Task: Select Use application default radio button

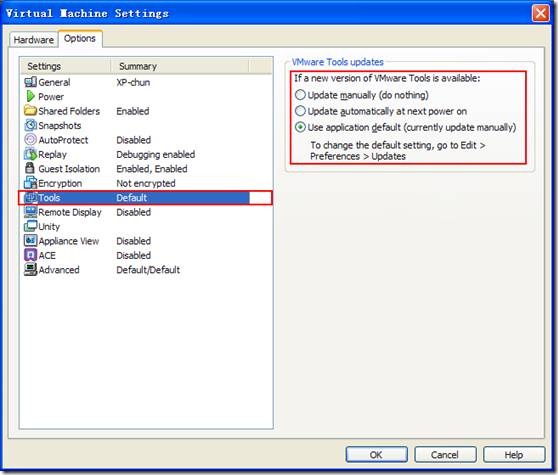Action: click(300, 127)
